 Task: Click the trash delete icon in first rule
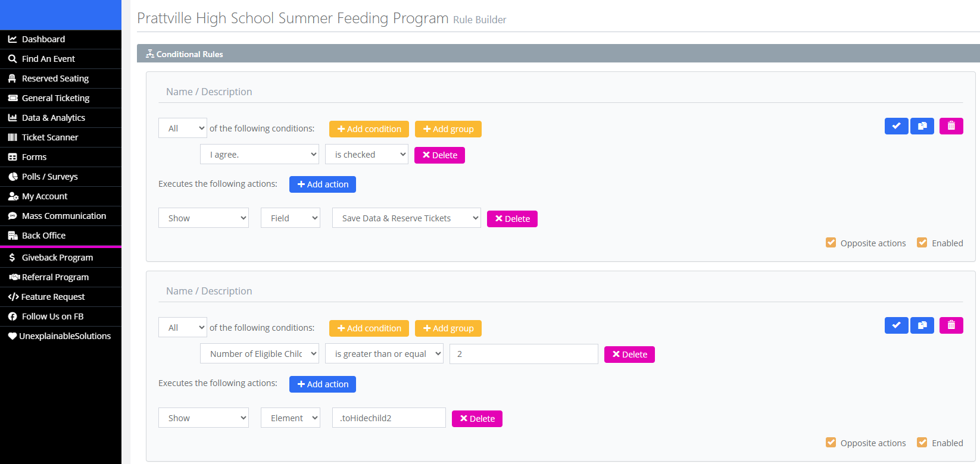click(x=951, y=126)
